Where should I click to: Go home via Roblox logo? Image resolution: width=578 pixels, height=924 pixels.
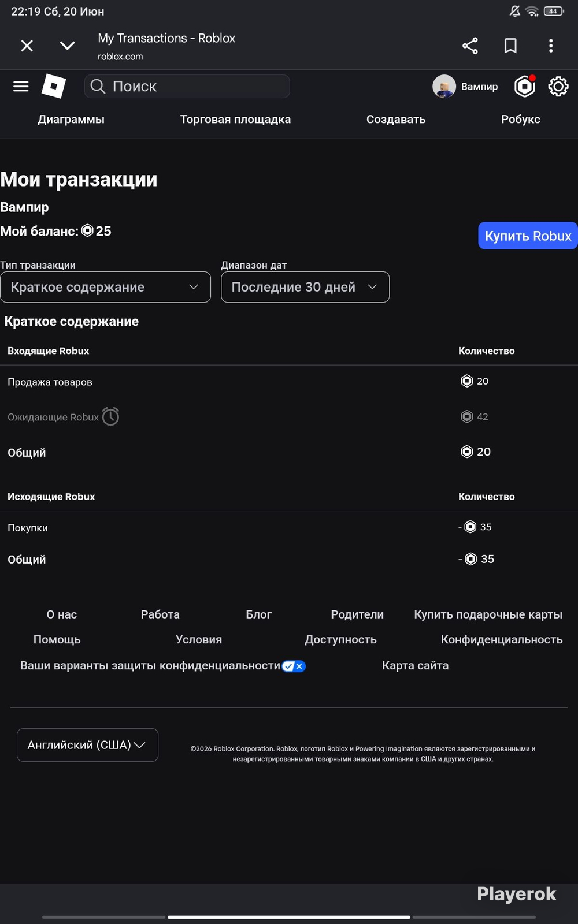click(x=54, y=86)
